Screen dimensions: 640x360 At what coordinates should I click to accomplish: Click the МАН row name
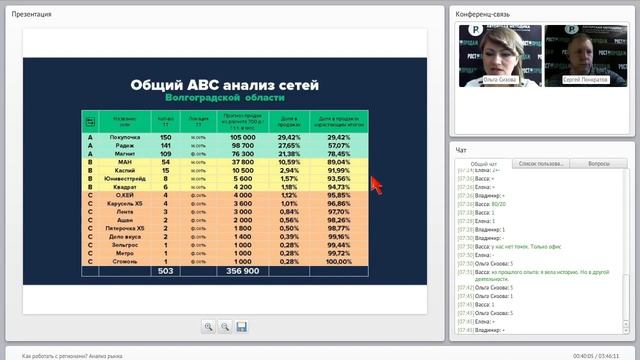(125, 162)
